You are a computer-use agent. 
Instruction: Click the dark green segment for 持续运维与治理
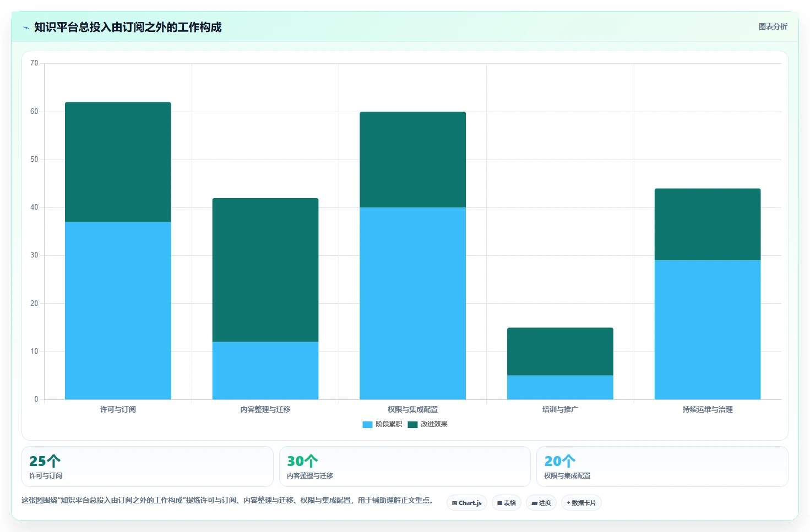pos(708,224)
